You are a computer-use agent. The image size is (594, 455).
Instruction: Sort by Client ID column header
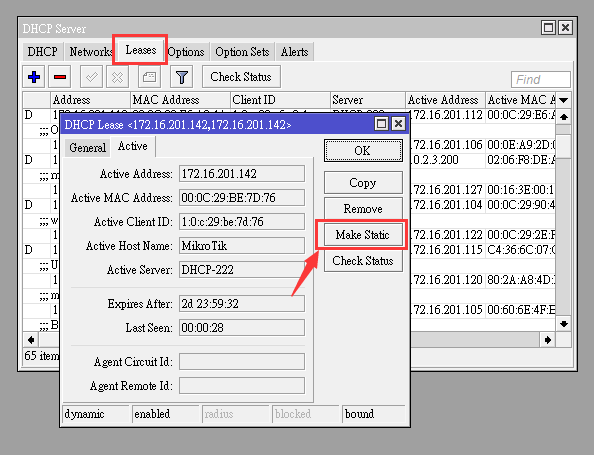point(280,100)
